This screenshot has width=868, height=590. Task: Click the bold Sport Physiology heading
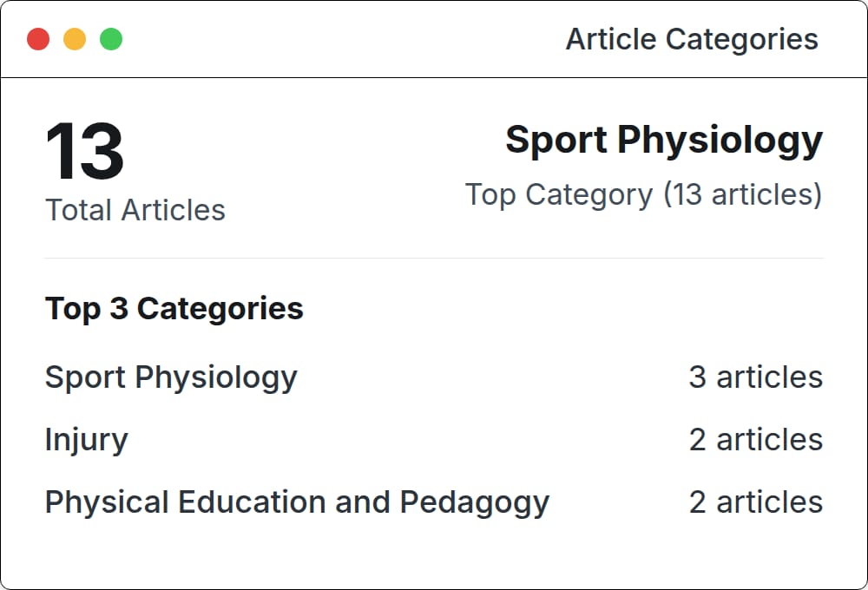(663, 141)
